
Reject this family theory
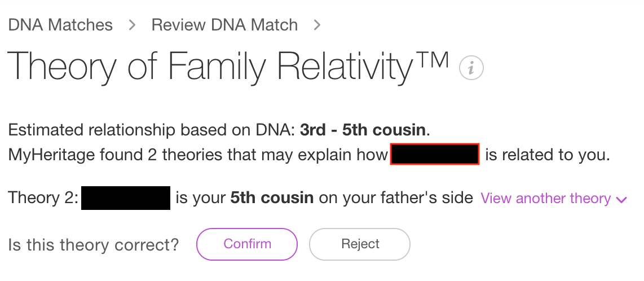pyautogui.click(x=360, y=244)
